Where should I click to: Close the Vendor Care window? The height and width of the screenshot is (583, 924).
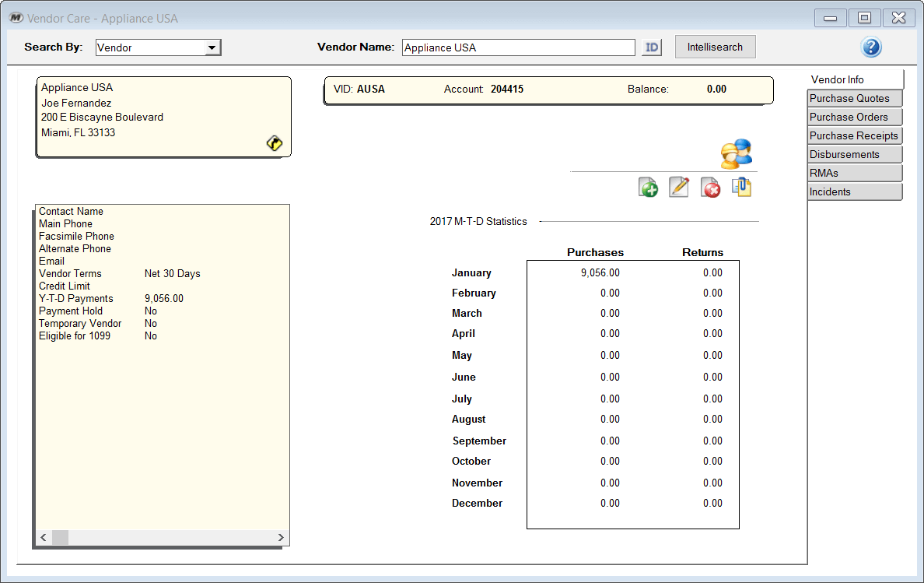coord(898,18)
